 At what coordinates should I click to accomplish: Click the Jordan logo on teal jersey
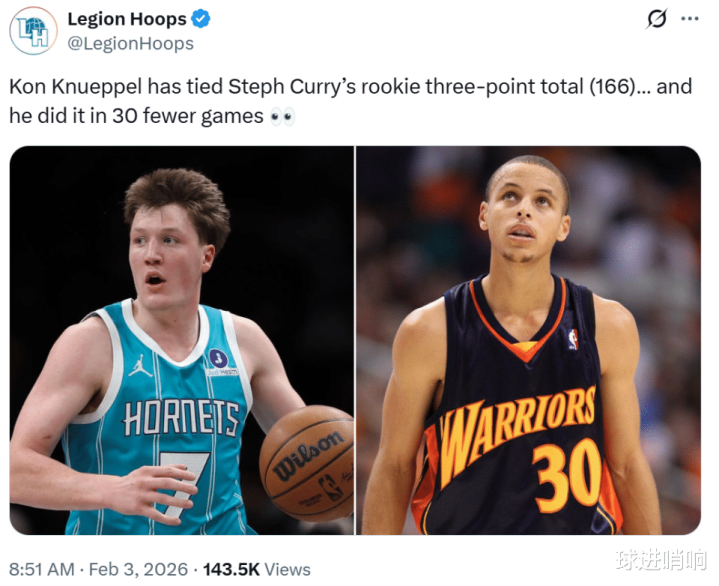click(140, 365)
